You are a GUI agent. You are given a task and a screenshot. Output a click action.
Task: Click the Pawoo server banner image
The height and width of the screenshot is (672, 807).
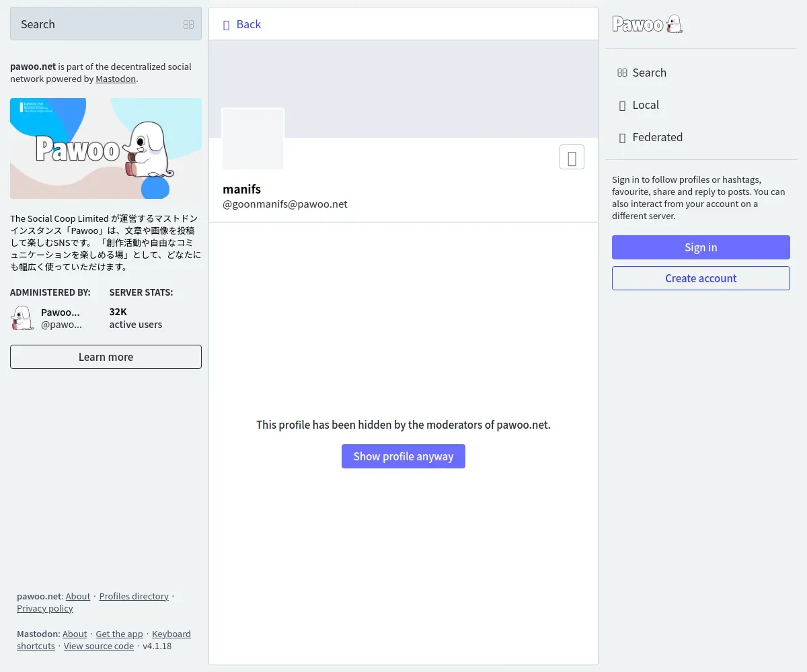point(106,149)
